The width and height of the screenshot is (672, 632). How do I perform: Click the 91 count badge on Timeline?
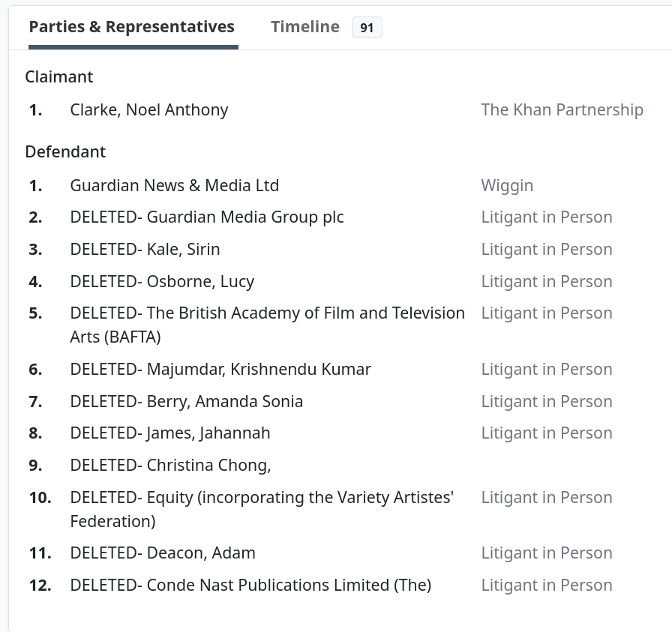[367, 26]
